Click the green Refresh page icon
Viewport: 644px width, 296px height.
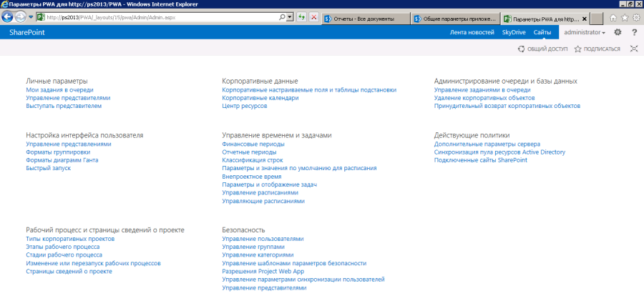pos(301,18)
